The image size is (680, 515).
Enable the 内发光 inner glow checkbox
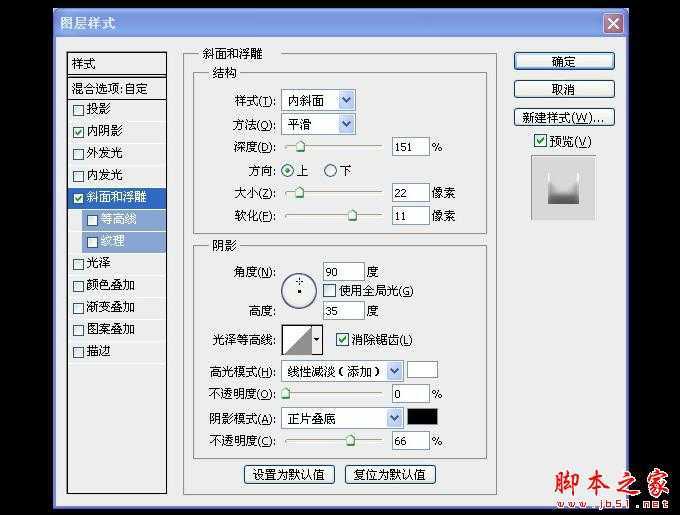pos(78,176)
